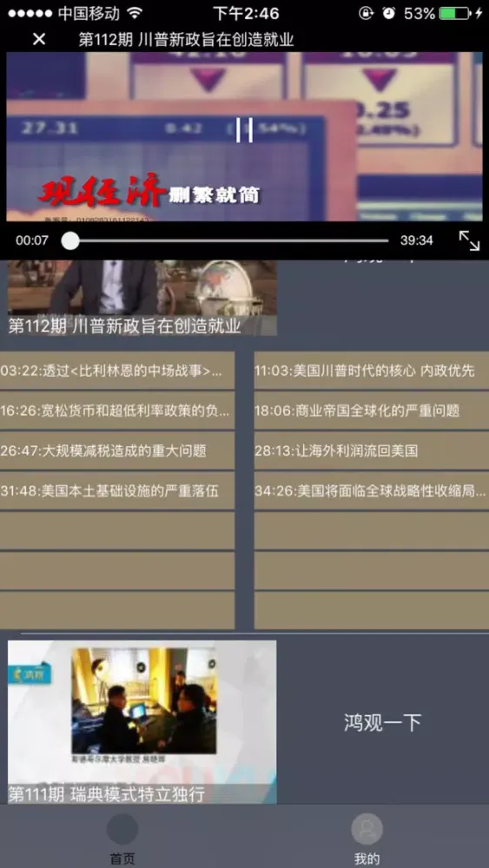Click the elapsed time 00:07
The image size is (489, 868).
click(31, 240)
